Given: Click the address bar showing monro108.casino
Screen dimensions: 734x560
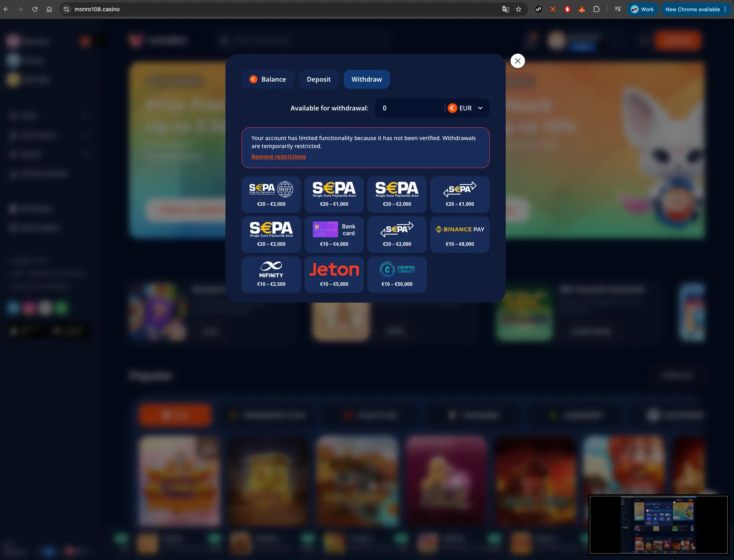Looking at the screenshot, I should coord(280,9).
